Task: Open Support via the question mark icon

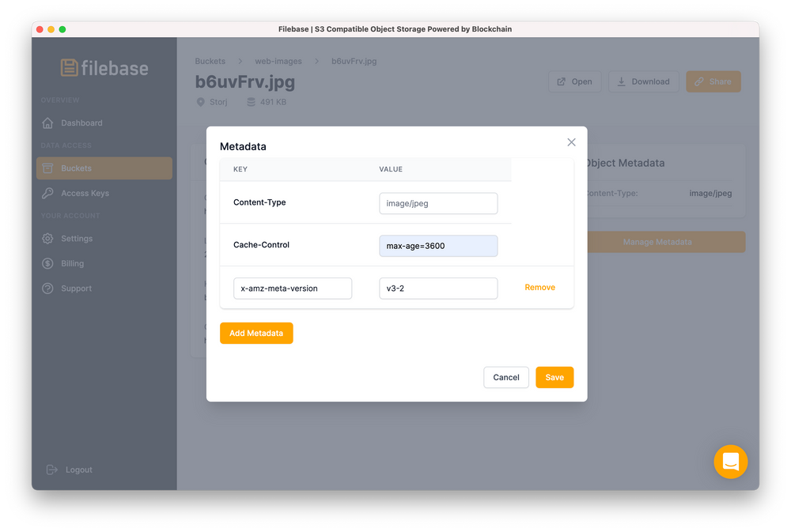Action: pos(48,289)
